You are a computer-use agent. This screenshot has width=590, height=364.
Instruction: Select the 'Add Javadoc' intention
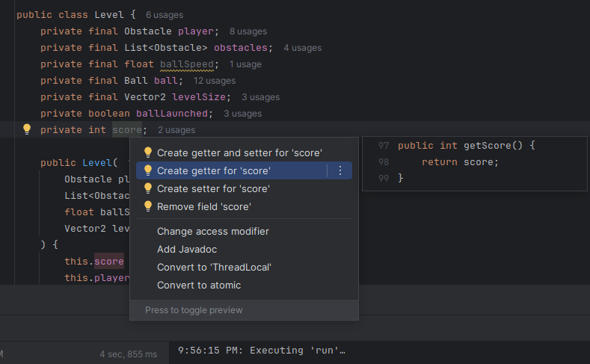(x=187, y=250)
